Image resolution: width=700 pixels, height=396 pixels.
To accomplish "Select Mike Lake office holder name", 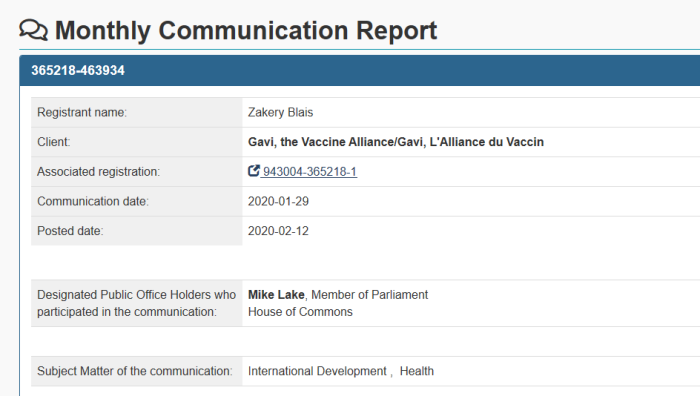I will (x=276, y=295).
